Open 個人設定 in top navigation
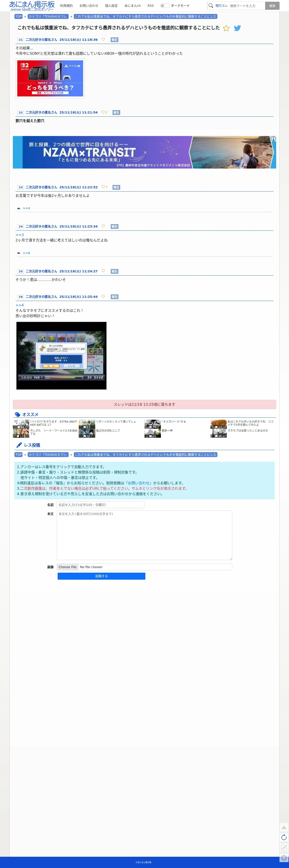This screenshot has width=289, height=868. tap(111, 6)
